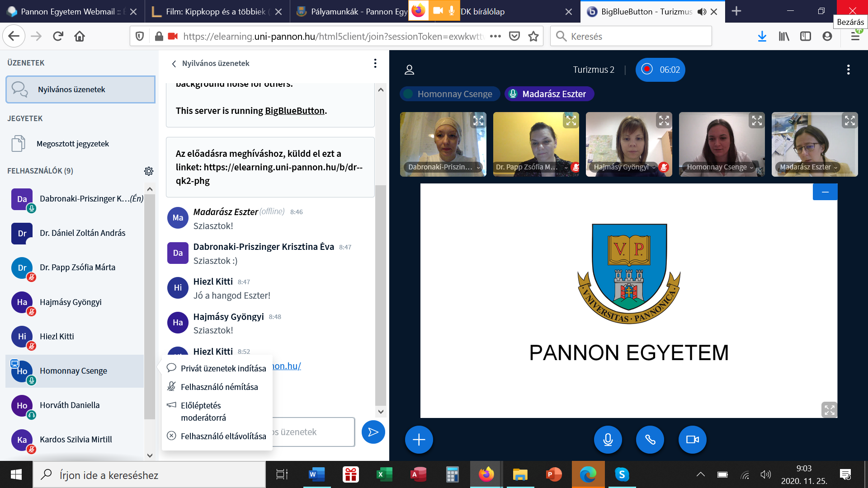Expand the Madarász Eszter webcam dropdown
The image size is (868, 488).
pos(835,167)
